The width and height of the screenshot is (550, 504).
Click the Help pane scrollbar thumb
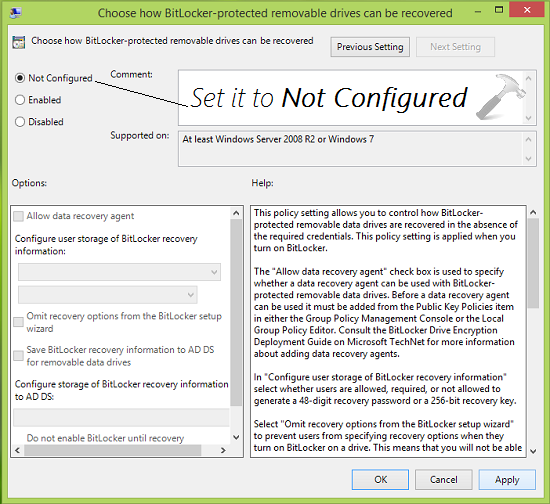pyautogui.click(x=533, y=263)
